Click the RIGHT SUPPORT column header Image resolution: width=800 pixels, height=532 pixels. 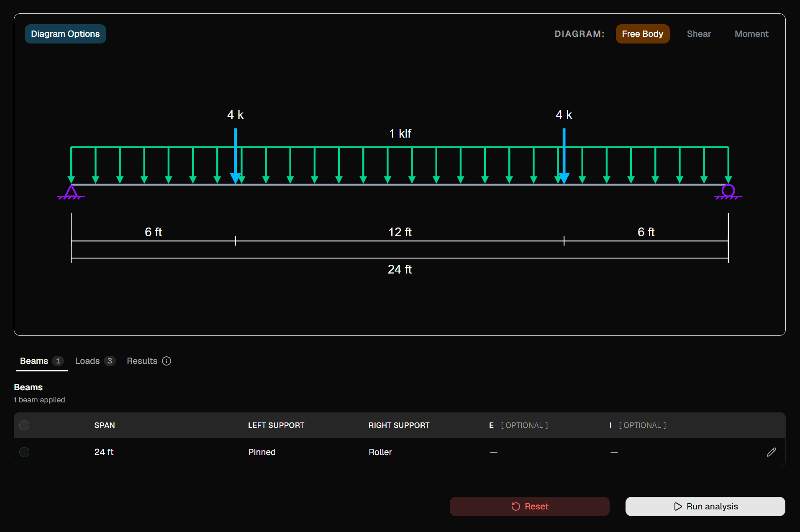[x=399, y=425]
